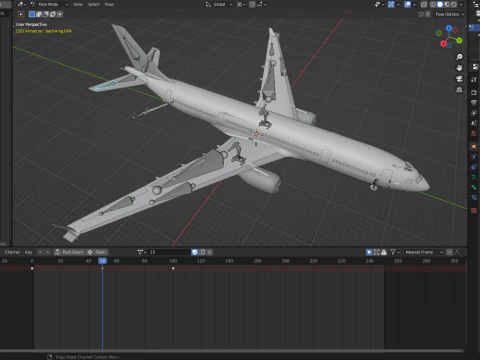This screenshot has width=480, height=360.
Task: Choose the Subtract selection mode icon
Action: [x=46, y=14]
